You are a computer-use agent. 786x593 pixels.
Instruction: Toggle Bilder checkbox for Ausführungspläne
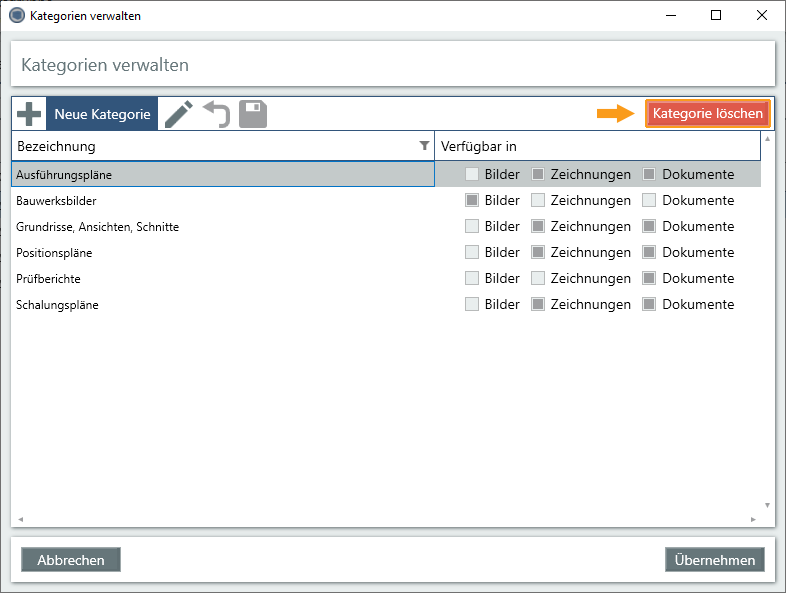[x=473, y=175]
